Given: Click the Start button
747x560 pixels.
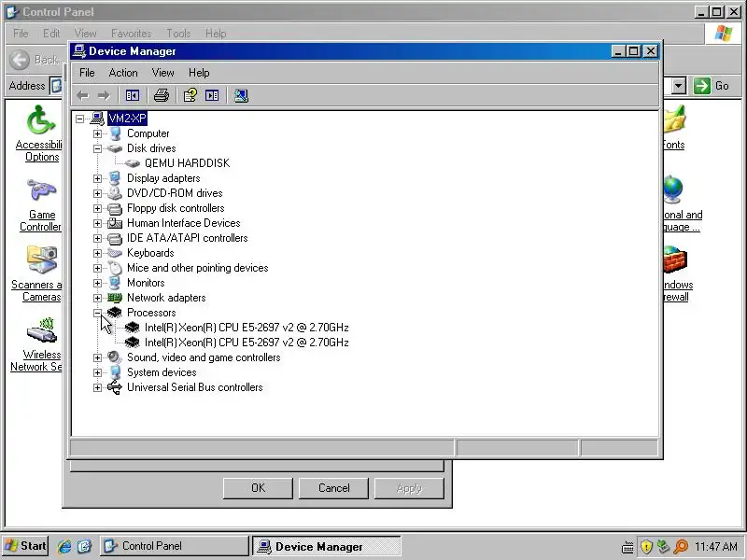Looking at the screenshot, I should (x=25, y=546).
